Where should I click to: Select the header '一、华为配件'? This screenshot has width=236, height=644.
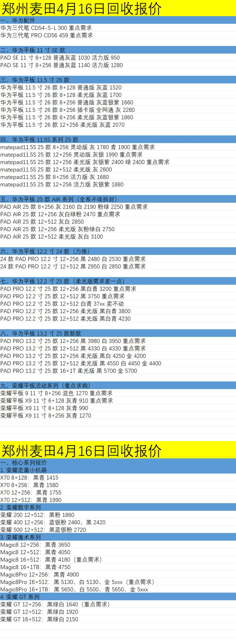click(x=118, y=20)
